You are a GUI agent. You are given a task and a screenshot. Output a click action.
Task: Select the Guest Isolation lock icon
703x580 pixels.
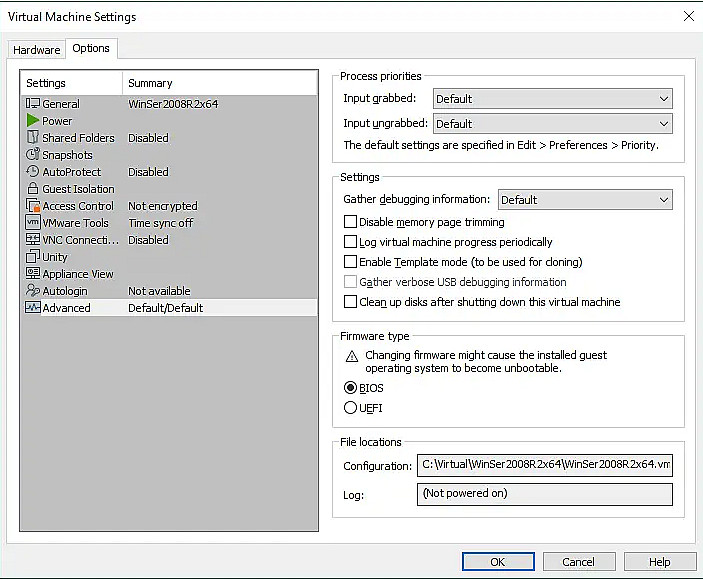[x=33, y=189]
